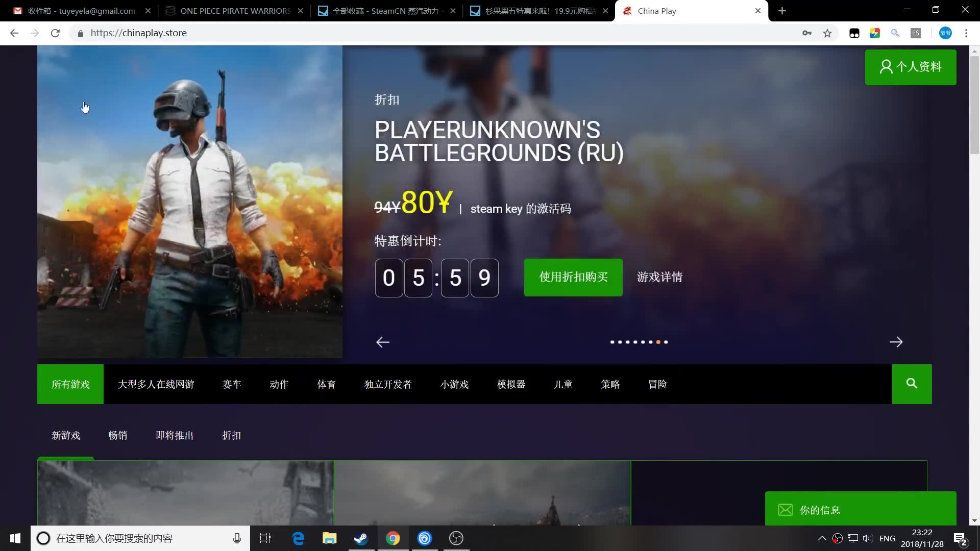
Task: Switch ENG input language indicator
Action: pos(887,538)
